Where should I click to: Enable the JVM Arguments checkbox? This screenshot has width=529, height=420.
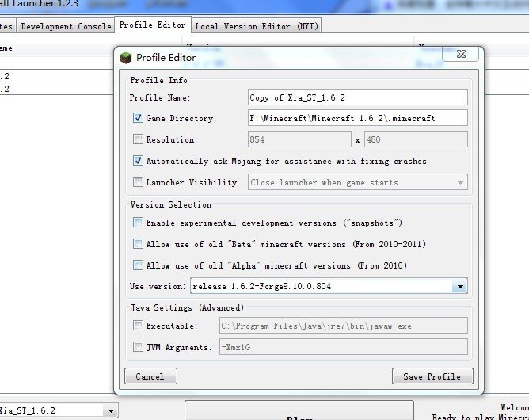[139, 346]
